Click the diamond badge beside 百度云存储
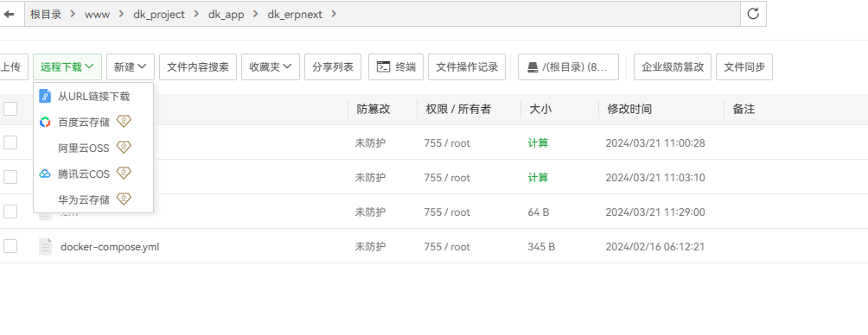This screenshot has height=335, width=868. pos(124,122)
